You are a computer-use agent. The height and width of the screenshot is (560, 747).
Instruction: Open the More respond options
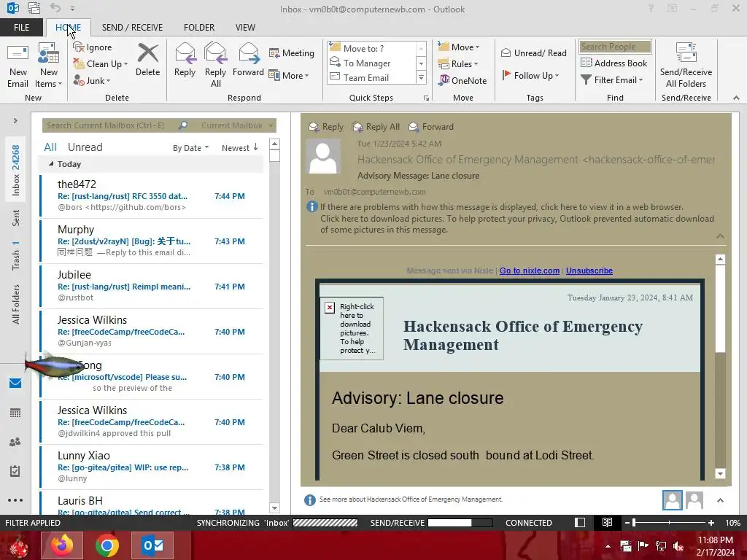[289, 75]
